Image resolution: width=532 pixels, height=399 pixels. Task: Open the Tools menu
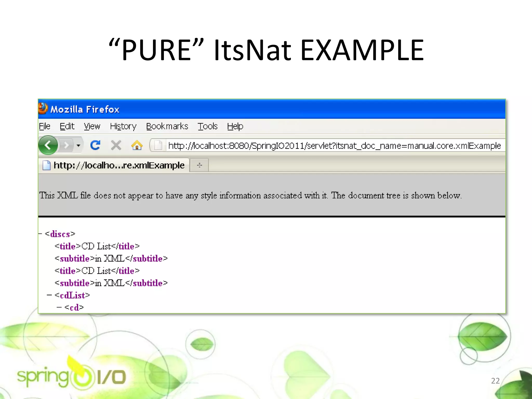tap(208, 126)
